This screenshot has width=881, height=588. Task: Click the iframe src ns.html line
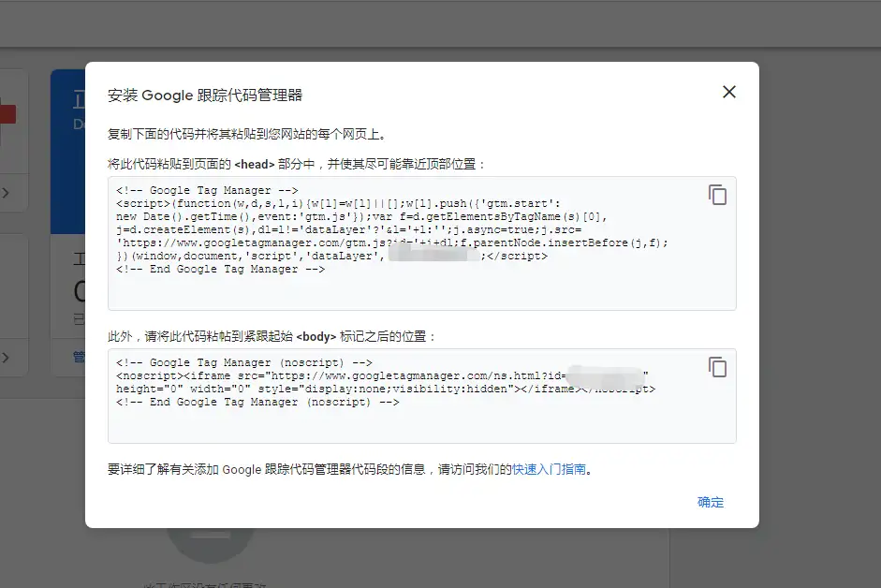pyautogui.click(x=382, y=375)
